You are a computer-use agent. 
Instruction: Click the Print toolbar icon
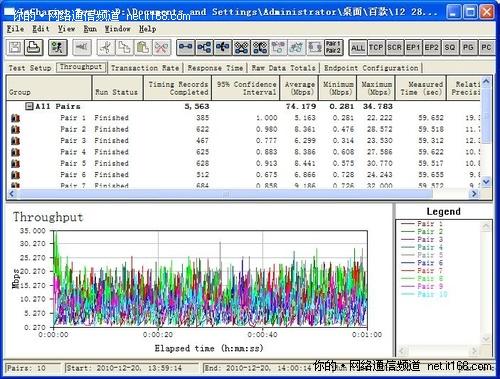[35, 48]
